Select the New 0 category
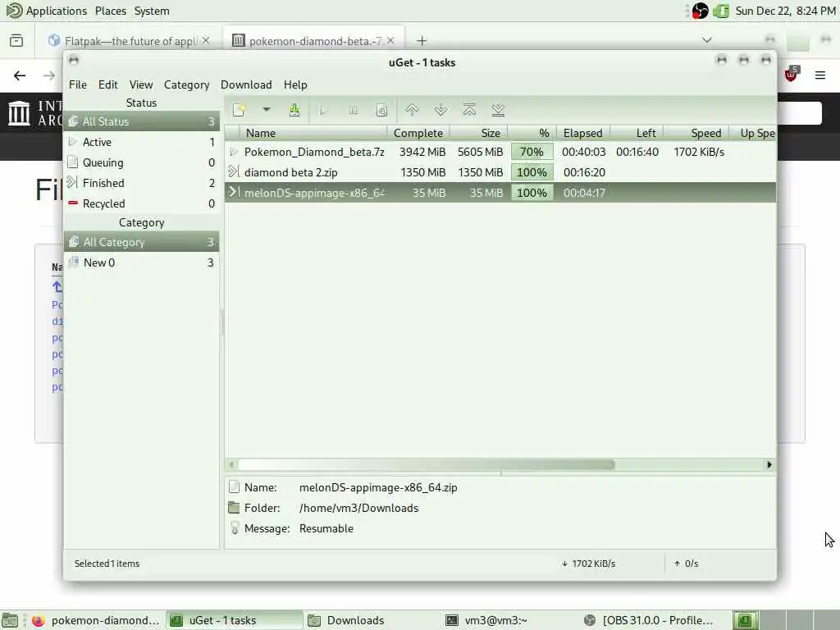This screenshot has width=840, height=630. pos(141,262)
